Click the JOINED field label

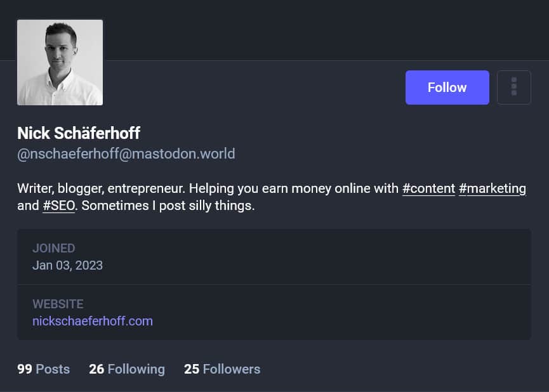54,248
